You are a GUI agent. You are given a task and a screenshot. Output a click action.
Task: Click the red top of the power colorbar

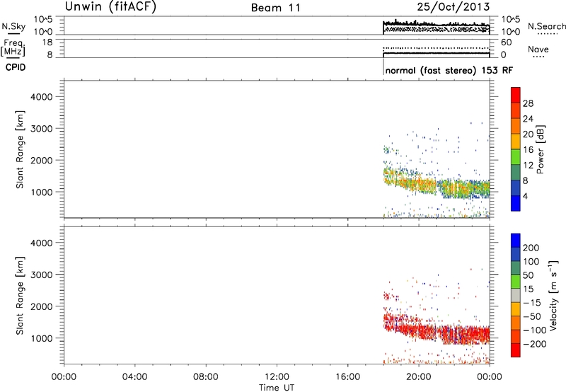coord(516,95)
